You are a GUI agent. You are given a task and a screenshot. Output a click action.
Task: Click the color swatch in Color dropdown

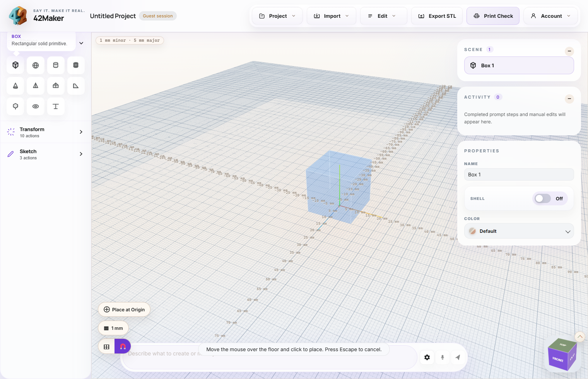[472, 231]
